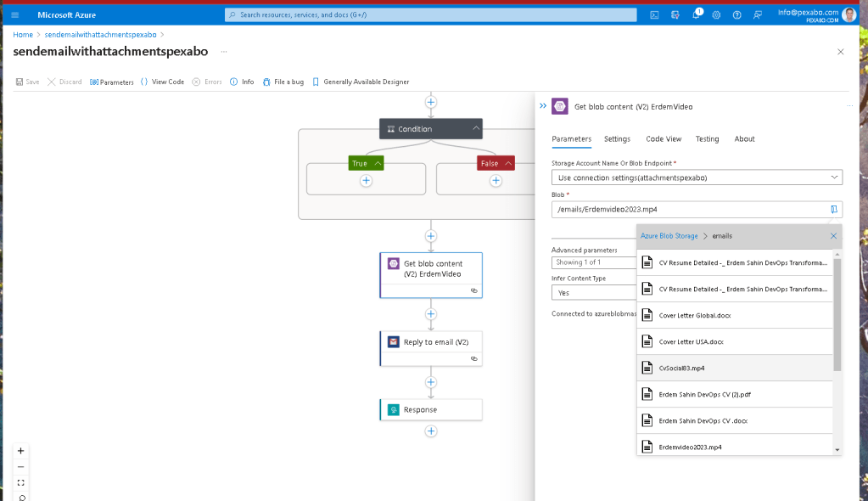Zoom out the designer canvas

(20, 467)
